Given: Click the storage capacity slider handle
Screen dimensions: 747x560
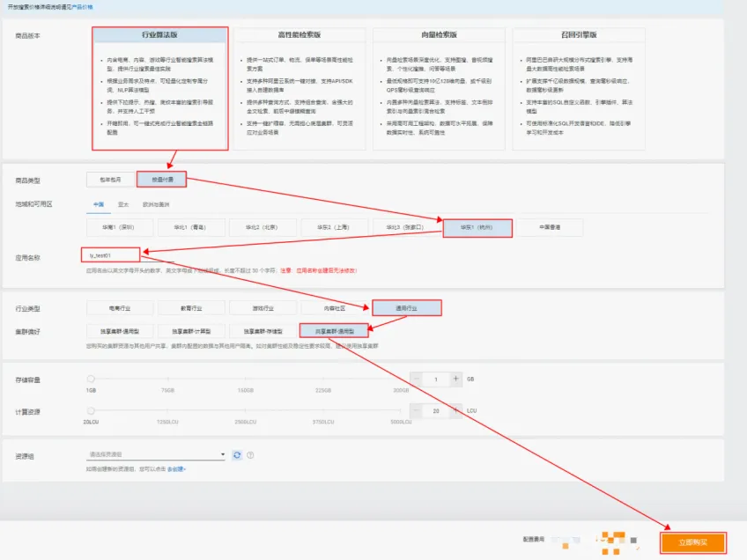Looking at the screenshot, I should click(91, 379).
